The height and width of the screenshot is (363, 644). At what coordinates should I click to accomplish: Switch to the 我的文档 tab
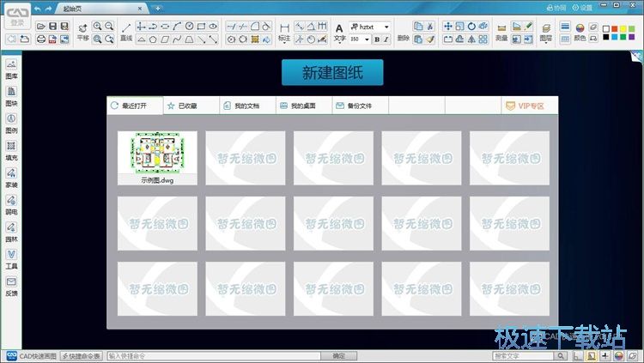(x=247, y=106)
